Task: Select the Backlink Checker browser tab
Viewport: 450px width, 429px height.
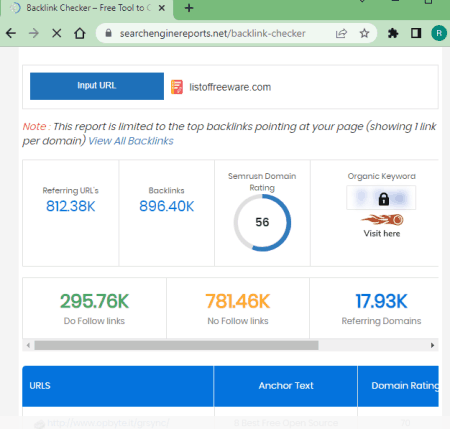Action: (88, 8)
